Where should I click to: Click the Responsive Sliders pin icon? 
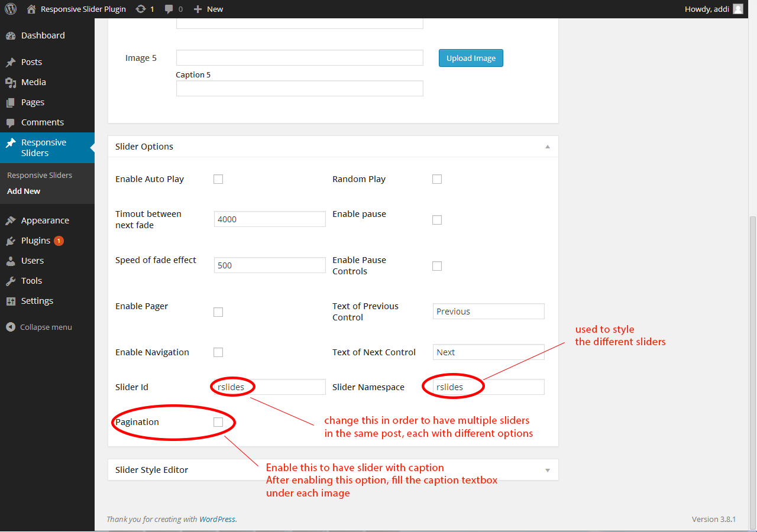[x=11, y=142]
